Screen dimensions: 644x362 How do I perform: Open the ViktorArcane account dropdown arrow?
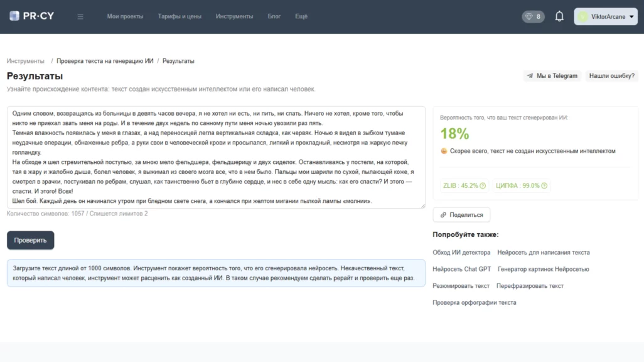tap(630, 17)
